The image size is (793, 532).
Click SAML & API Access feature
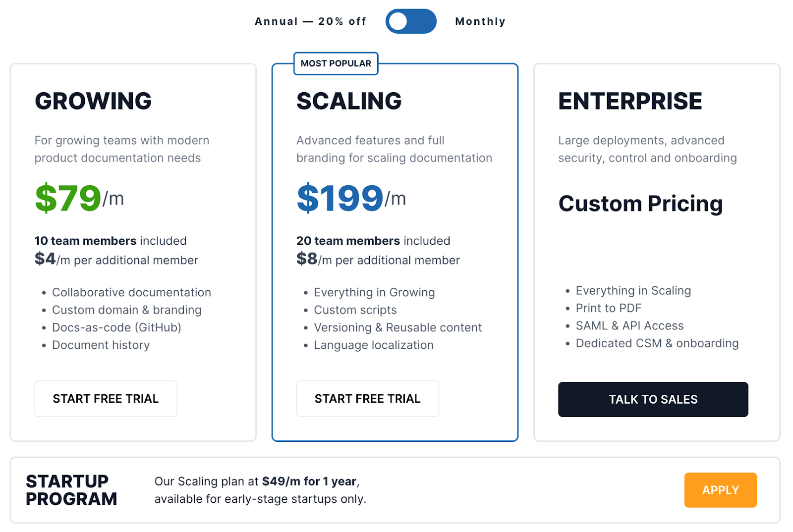(629, 325)
